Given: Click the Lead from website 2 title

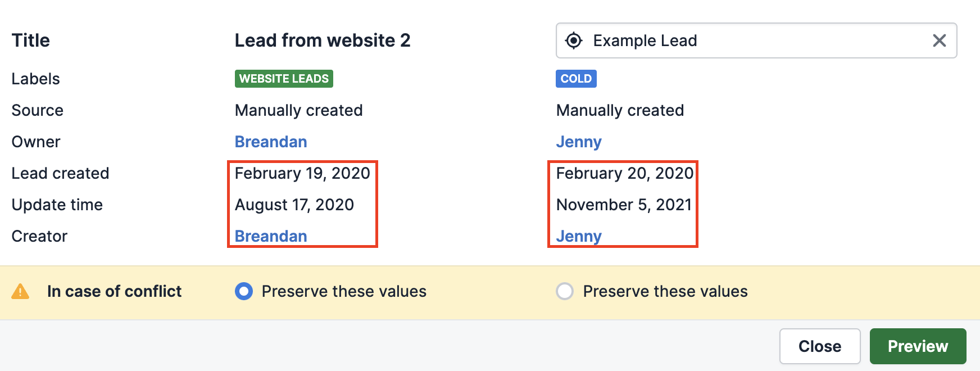Looking at the screenshot, I should coord(323,40).
